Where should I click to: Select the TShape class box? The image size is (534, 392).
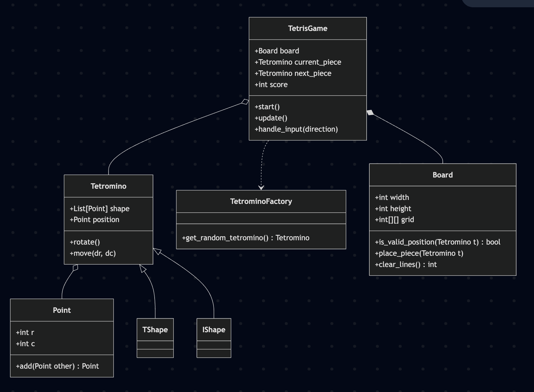[x=155, y=338]
